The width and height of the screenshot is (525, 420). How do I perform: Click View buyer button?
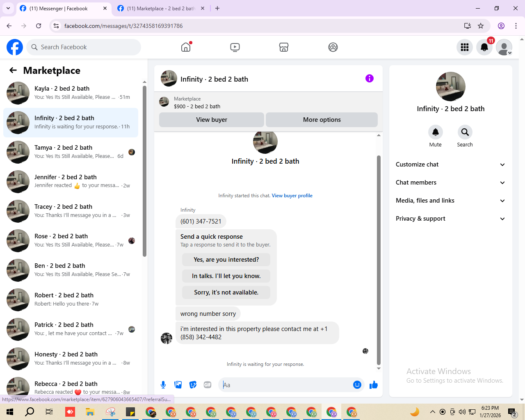(x=212, y=120)
